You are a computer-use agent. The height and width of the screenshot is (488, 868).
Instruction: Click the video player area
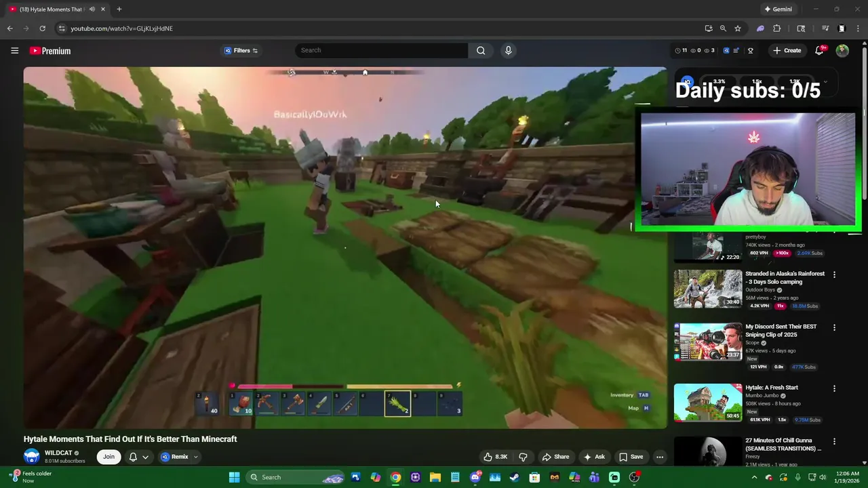tap(345, 247)
